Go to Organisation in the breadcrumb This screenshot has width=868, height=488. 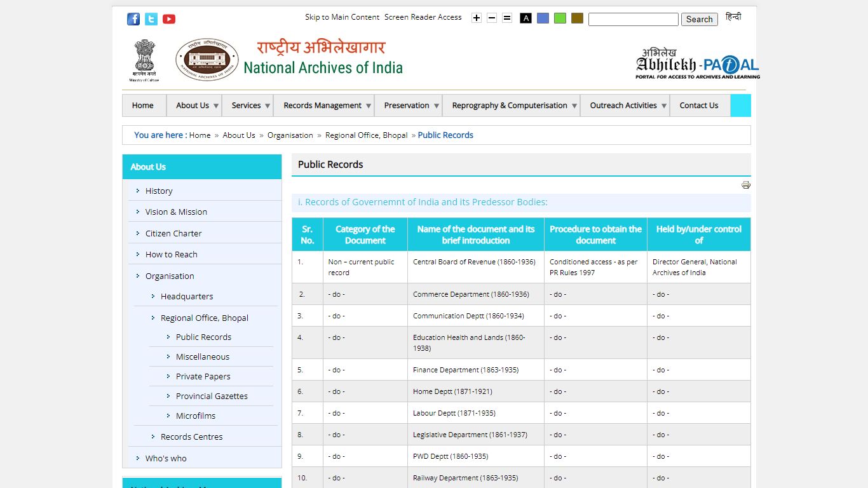pyautogui.click(x=290, y=135)
